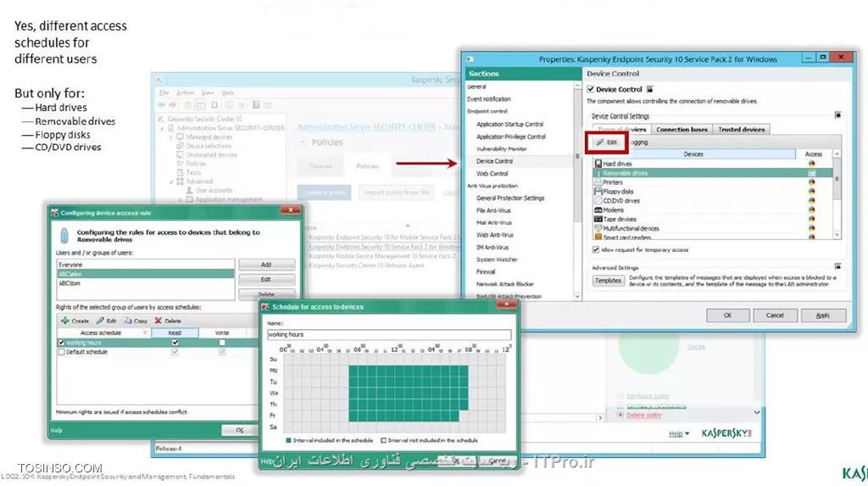
Task: Click the access status icon for Floppy disks
Action: tap(811, 191)
